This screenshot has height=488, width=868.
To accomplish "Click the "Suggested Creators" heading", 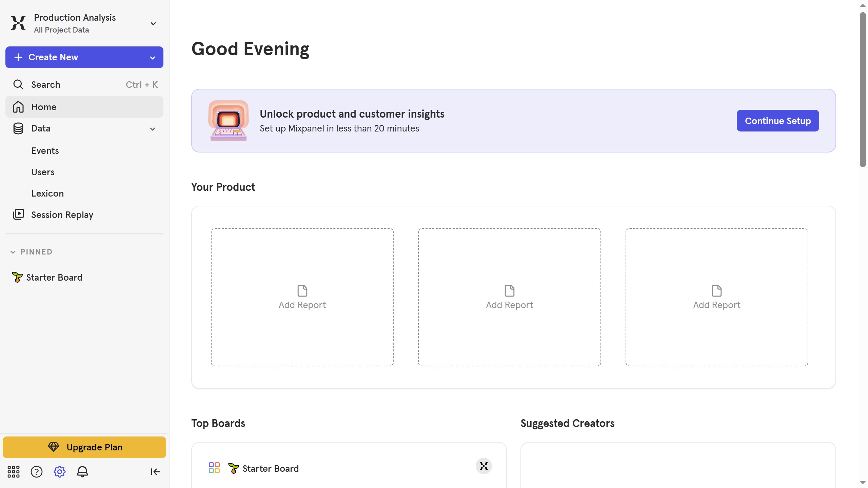I will 568,423.
